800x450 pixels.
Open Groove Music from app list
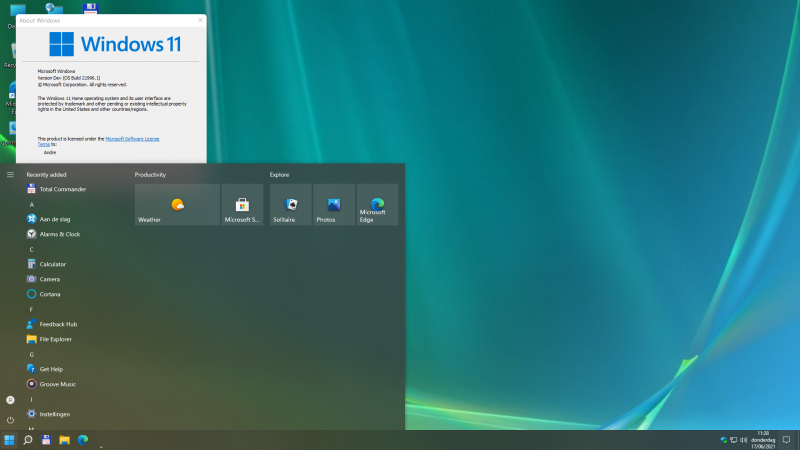57,384
